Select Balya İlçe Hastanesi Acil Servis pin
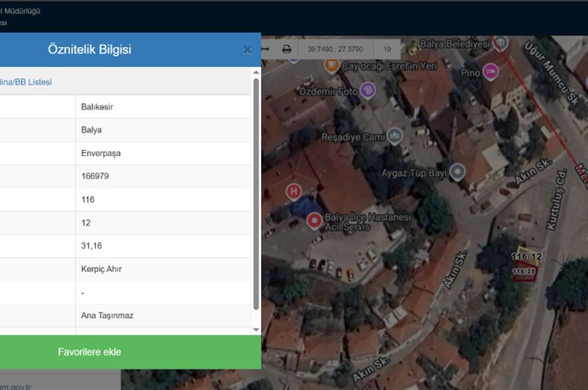The image size is (588, 390). 315,221
